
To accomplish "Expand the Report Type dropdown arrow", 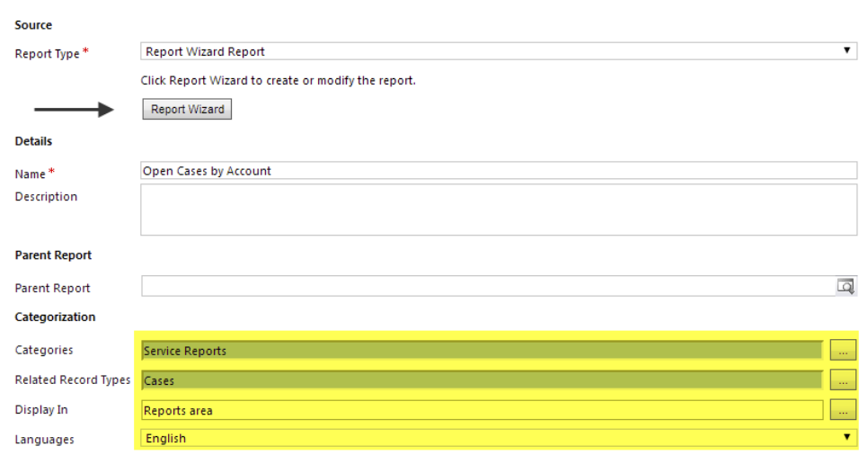I will tap(846, 50).
